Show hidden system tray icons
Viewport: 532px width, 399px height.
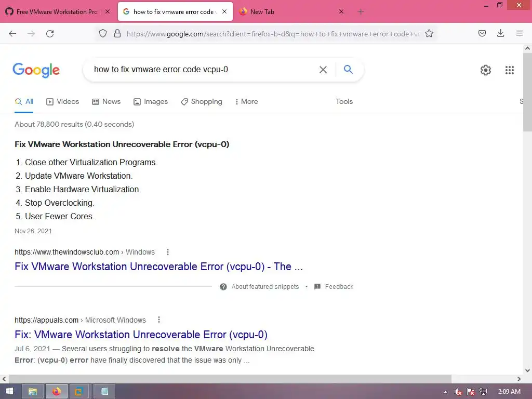pyautogui.click(x=445, y=392)
